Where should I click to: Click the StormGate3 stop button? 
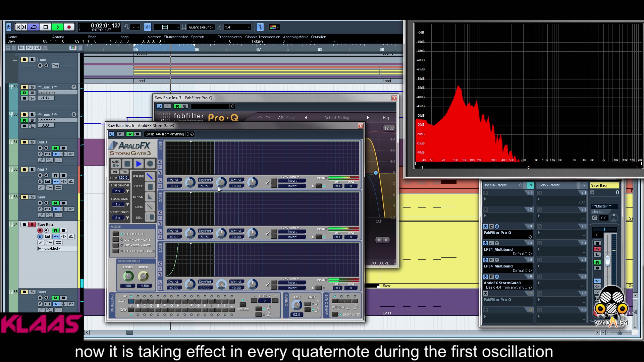point(127,164)
